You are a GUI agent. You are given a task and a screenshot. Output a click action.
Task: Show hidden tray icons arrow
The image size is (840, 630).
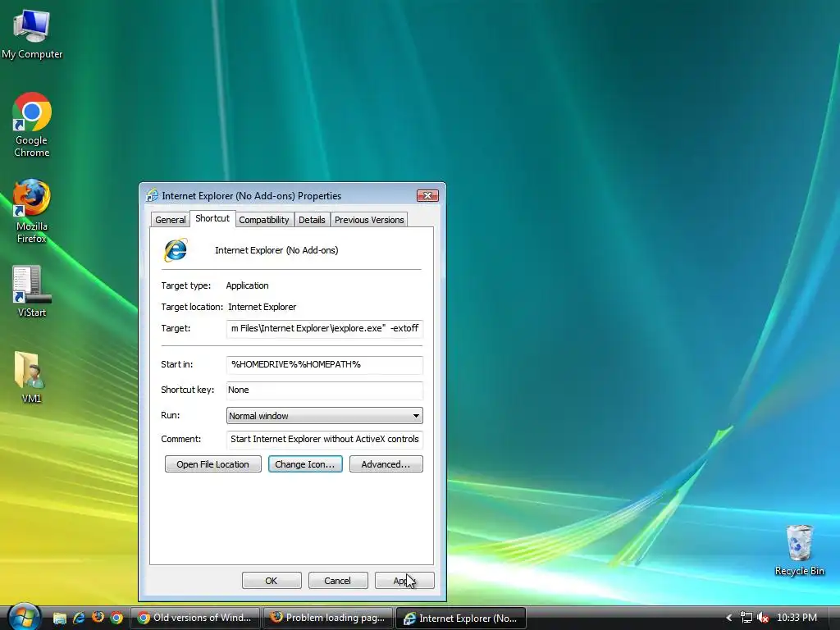tap(728, 618)
